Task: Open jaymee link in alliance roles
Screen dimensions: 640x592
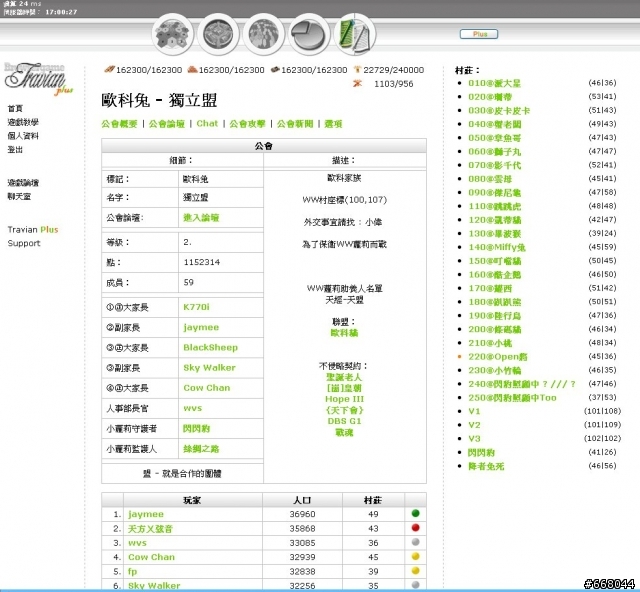Action: click(x=201, y=327)
